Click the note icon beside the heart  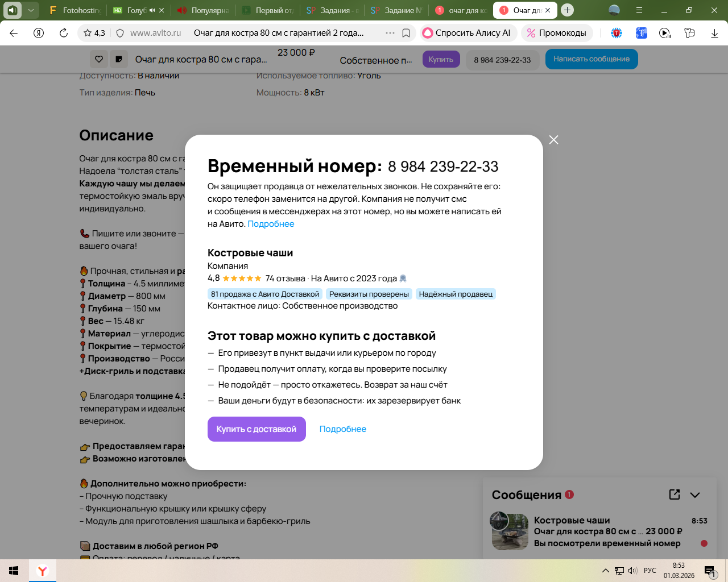point(119,59)
